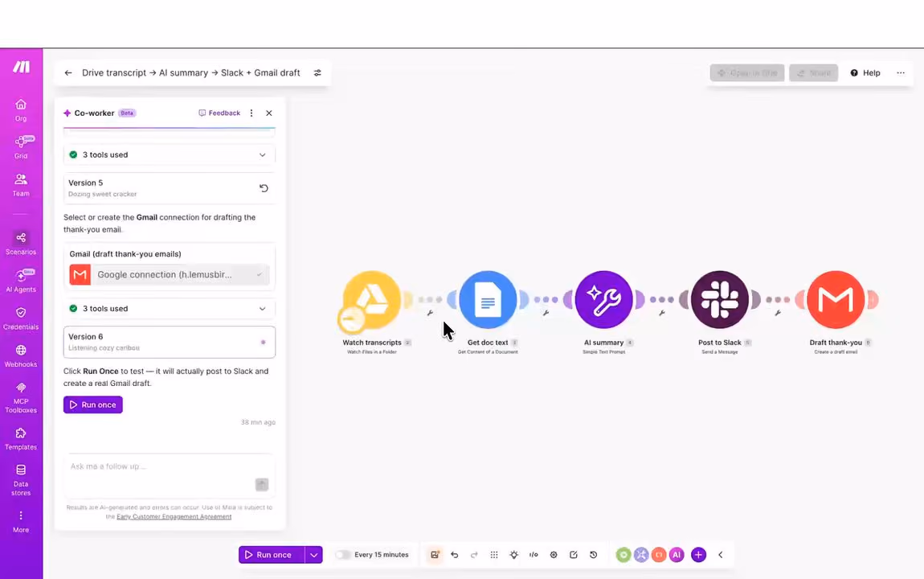Open Grid in the left sidebar

[21, 147]
